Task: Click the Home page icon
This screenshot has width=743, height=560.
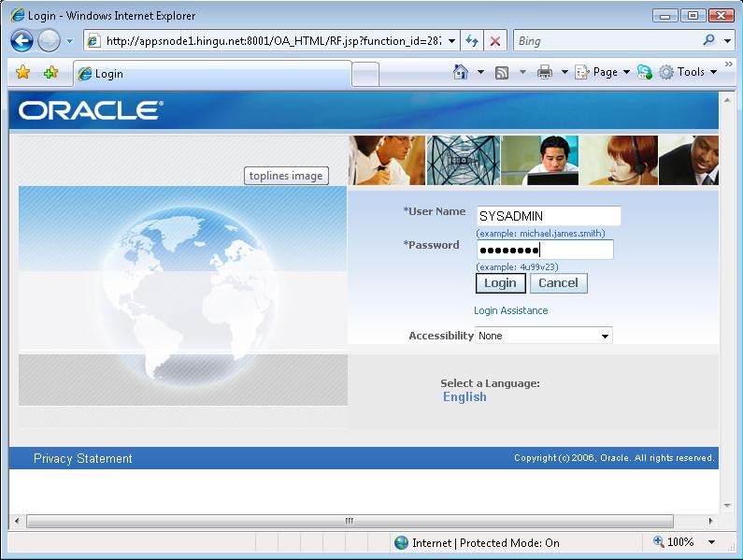Action: (x=460, y=72)
